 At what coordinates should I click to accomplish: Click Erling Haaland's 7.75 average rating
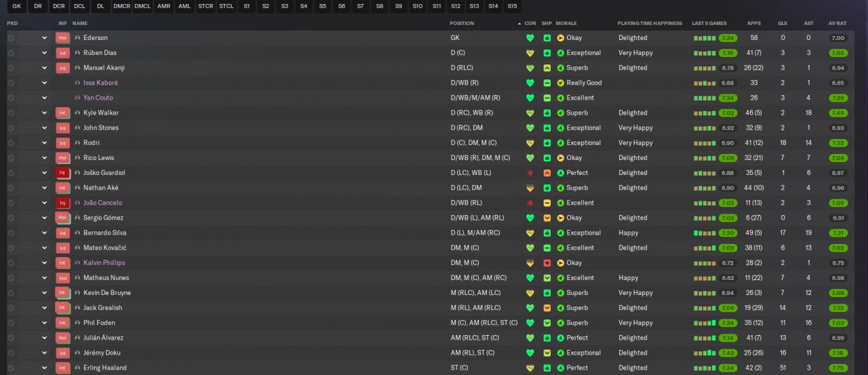[838, 368]
